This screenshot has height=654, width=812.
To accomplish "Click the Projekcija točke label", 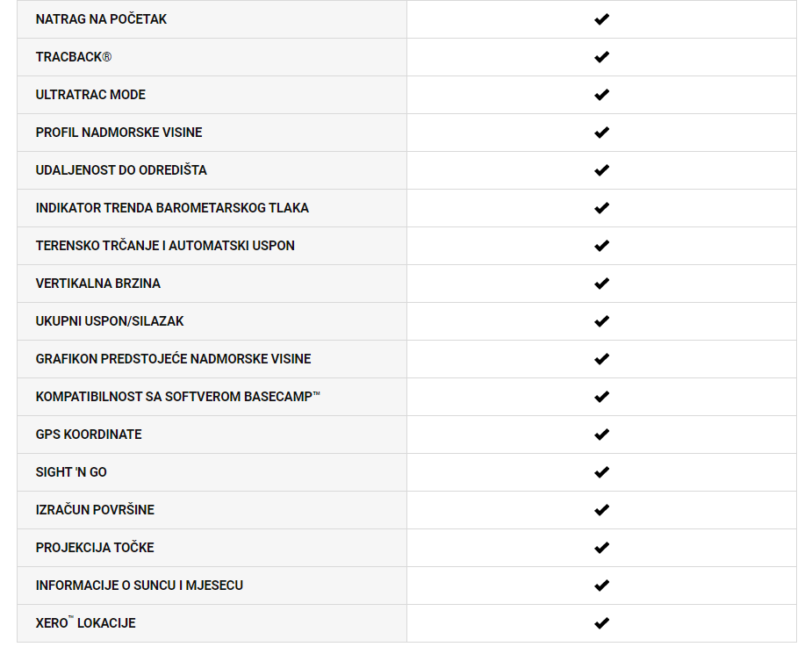I will tap(95, 547).
